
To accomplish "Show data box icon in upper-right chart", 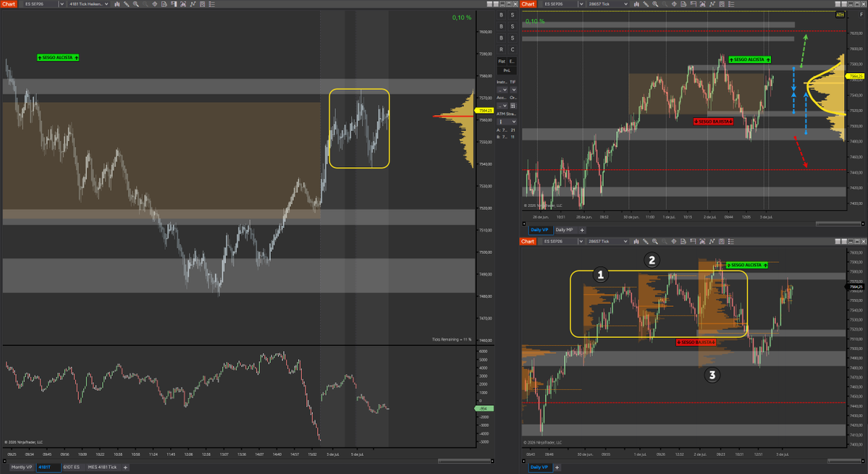I will [683, 4].
